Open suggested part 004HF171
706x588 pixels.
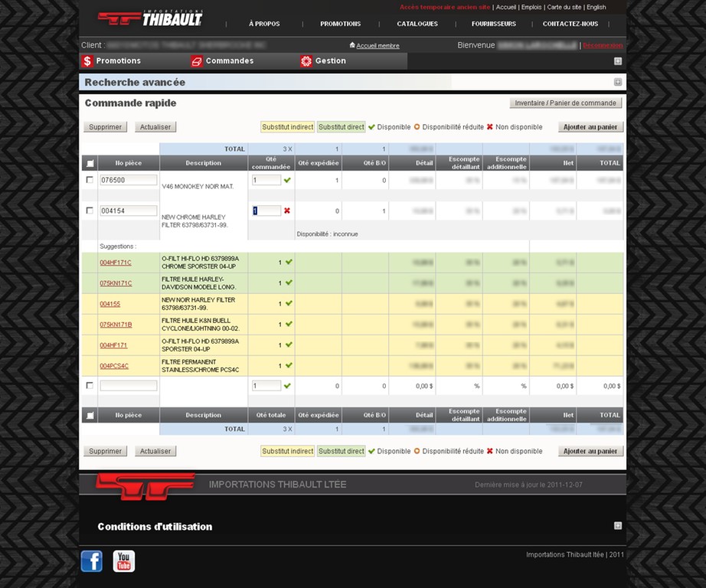coord(113,345)
